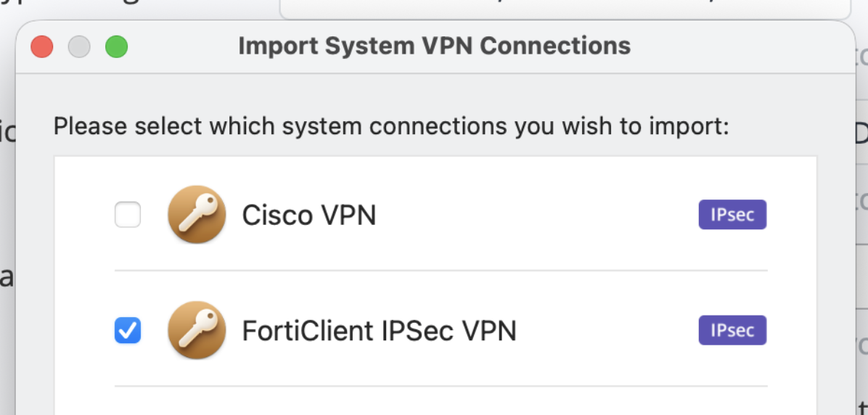Click the title bar right of the title text
Image resolution: width=868 pixels, height=415 pixels.
pos(740,47)
